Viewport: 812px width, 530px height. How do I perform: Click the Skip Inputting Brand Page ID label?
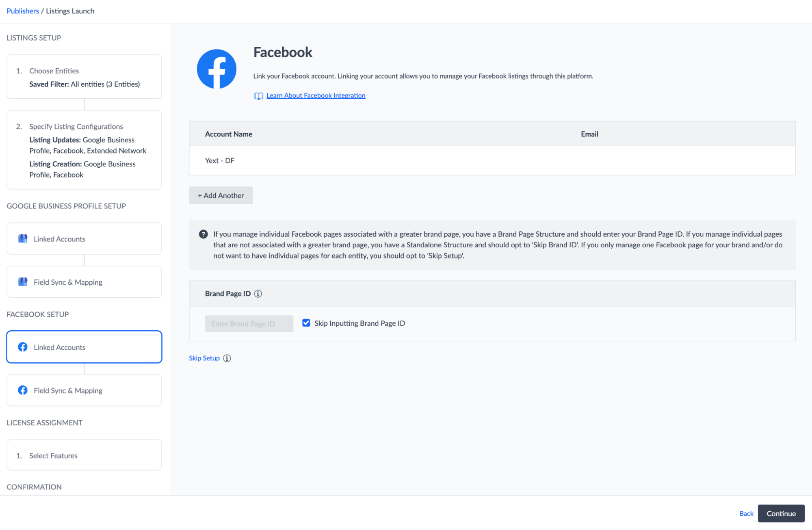359,323
